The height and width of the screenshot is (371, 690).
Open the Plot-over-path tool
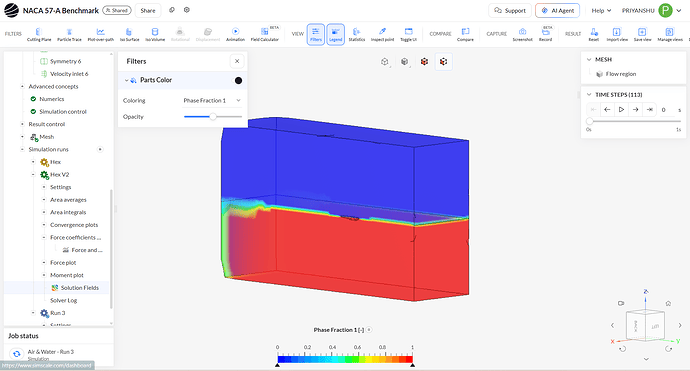tap(100, 34)
